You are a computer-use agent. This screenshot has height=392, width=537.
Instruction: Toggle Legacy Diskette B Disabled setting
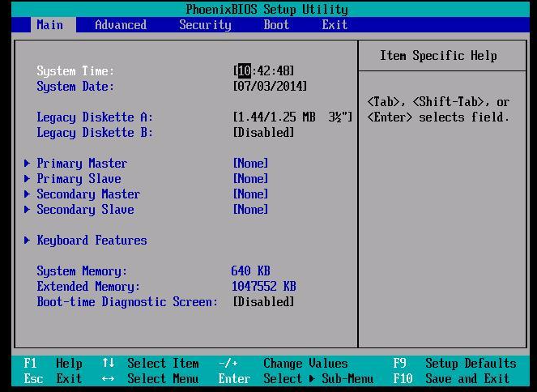pyautogui.click(x=263, y=133)
